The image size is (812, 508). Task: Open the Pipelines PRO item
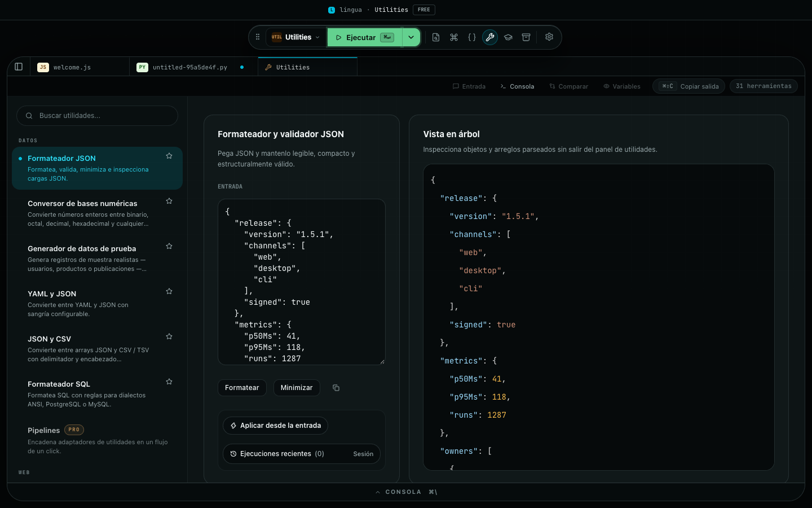tap(97, 440)
